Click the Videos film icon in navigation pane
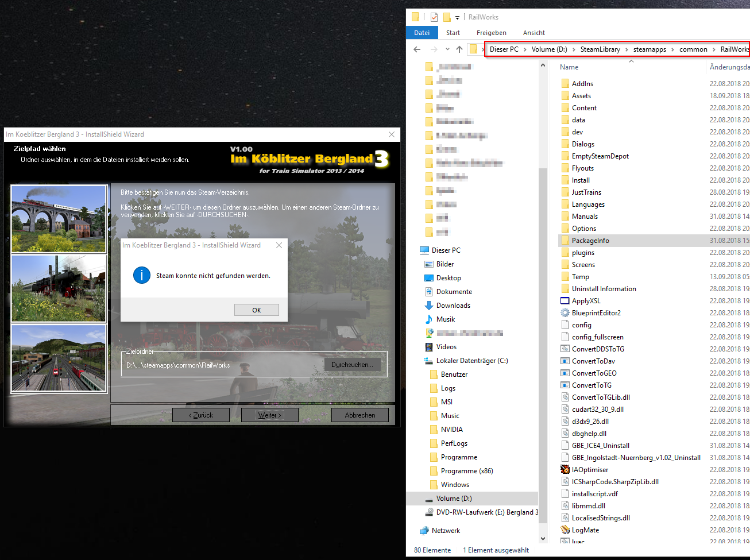The width and height of the screenshot is (750, 560). click(429, 347)
